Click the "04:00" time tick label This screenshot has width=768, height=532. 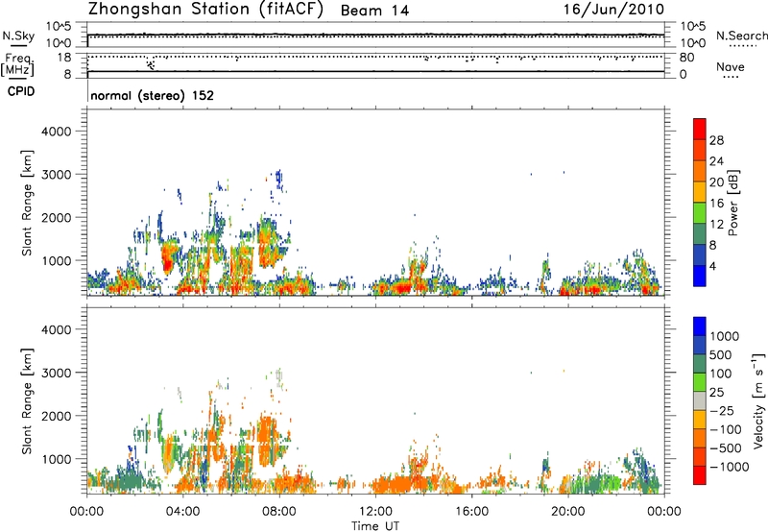[182, 512]
